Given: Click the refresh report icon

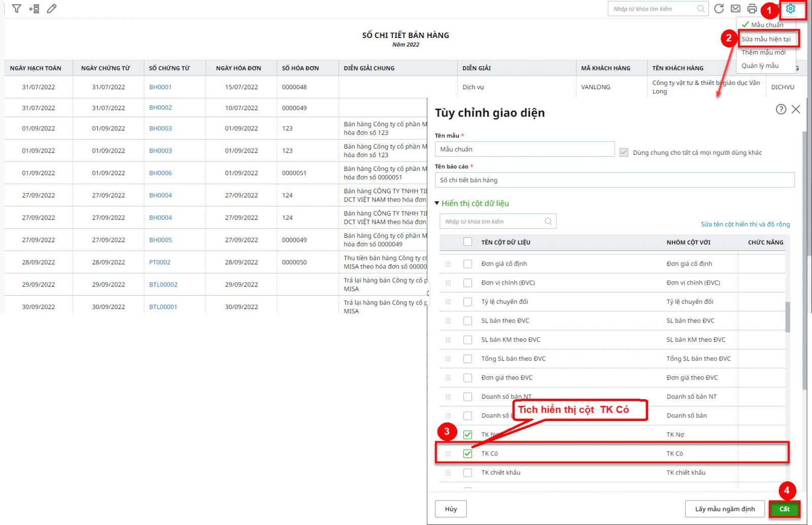Looking at the screenshot, I should 719,9.
